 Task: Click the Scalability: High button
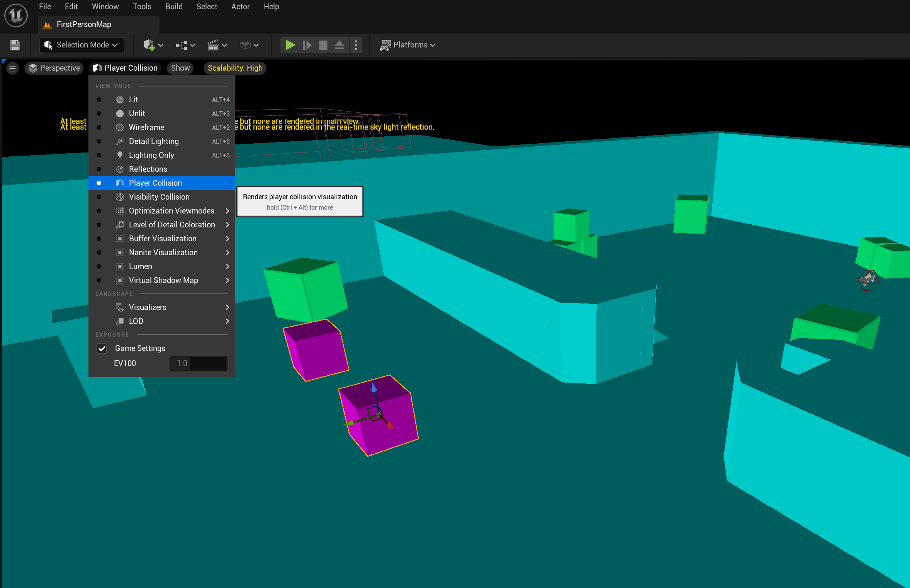click(235, 68)
